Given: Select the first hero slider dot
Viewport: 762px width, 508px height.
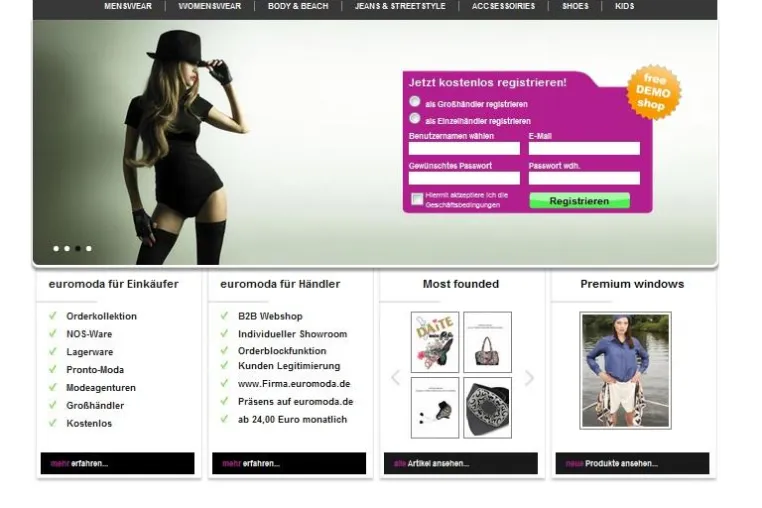Looking at the screenshot, I should 56,248.
